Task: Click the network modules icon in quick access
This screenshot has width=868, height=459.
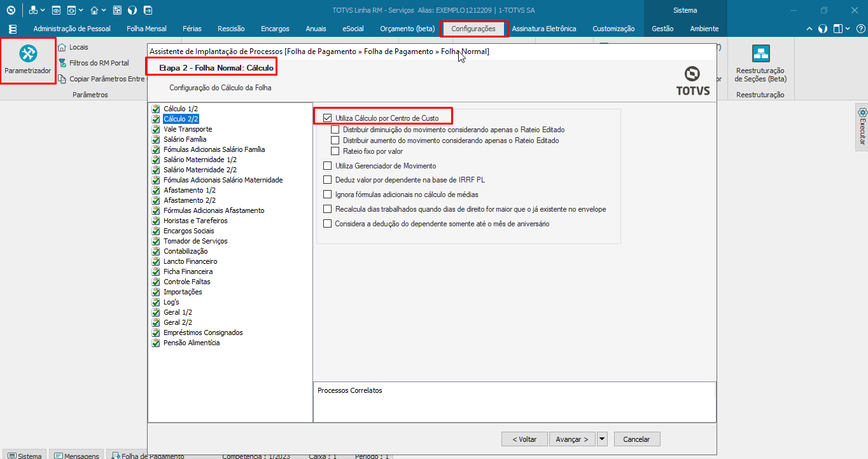Action: pos(33,10)
